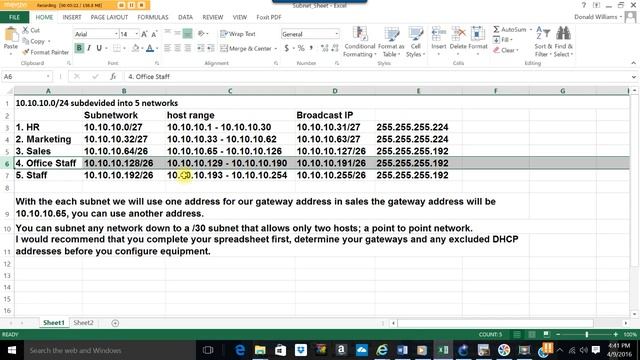Collapse the ribbon with the chevron
Image resolution: width=640 pixels, height=360 pixels.
coord(633,63)
